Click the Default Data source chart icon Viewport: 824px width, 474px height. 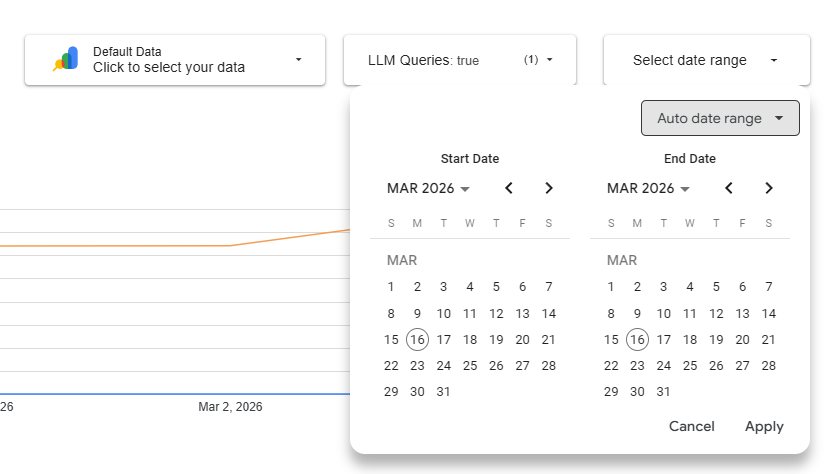66,60
